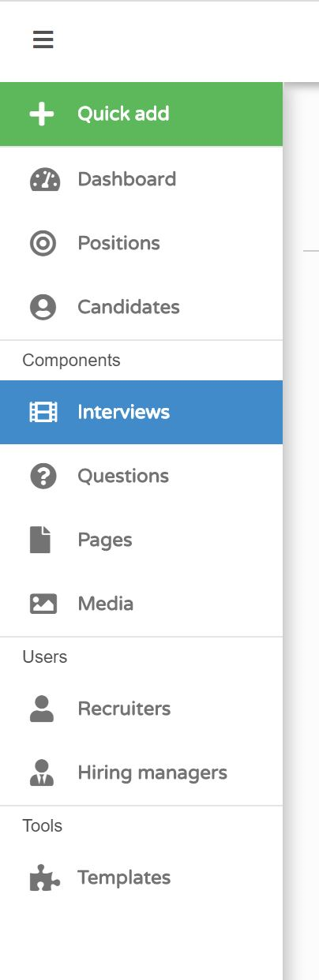Screen dimensions: 319x980
Task: Click the Hiring managers suited user icon
Action: (41, 772)
